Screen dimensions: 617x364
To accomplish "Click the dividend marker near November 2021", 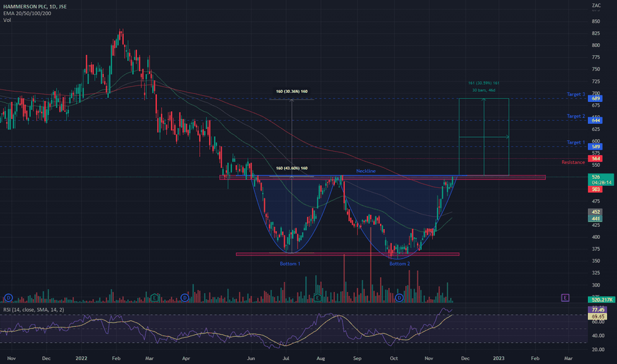I will [8, 298].
